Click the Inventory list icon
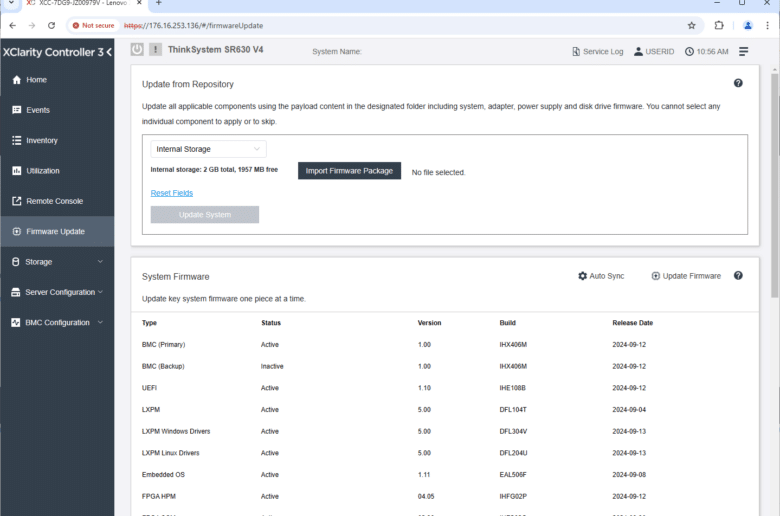This screenshot has width=780, height=516. pyautogui.click(x=16, y=140)
